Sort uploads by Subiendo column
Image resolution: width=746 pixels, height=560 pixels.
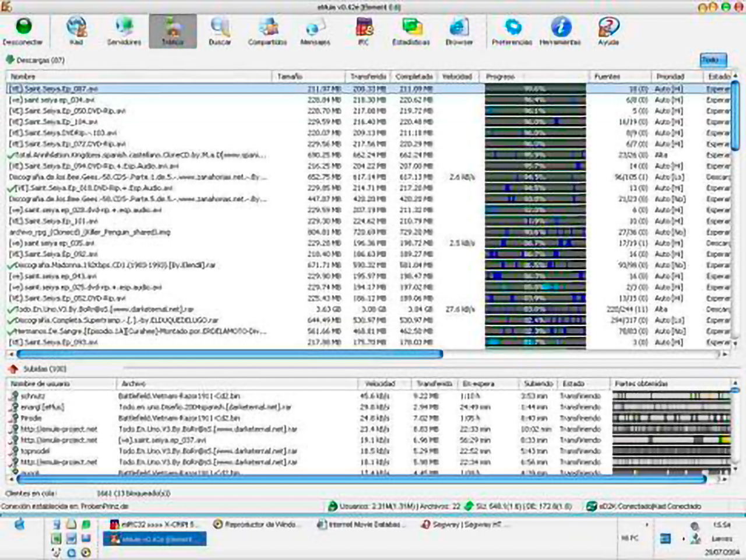click(538, 383)
